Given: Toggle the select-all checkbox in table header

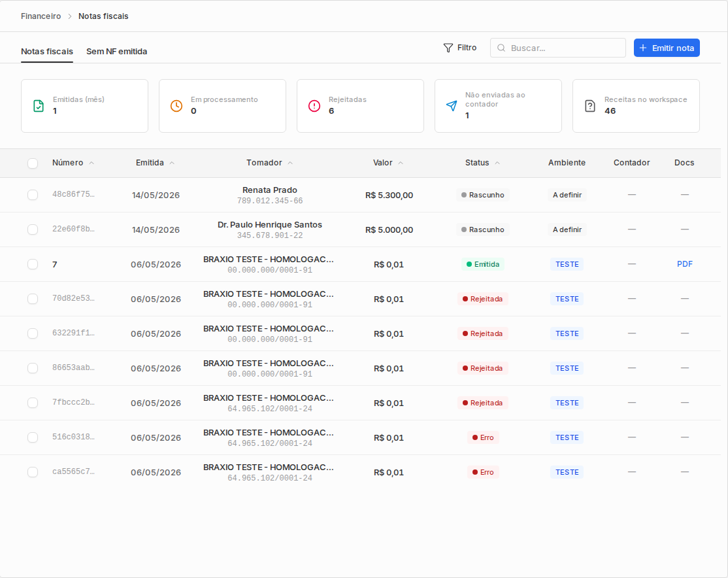Looking at the screenshot, I should pyautogui.click(x=33, y=163).
